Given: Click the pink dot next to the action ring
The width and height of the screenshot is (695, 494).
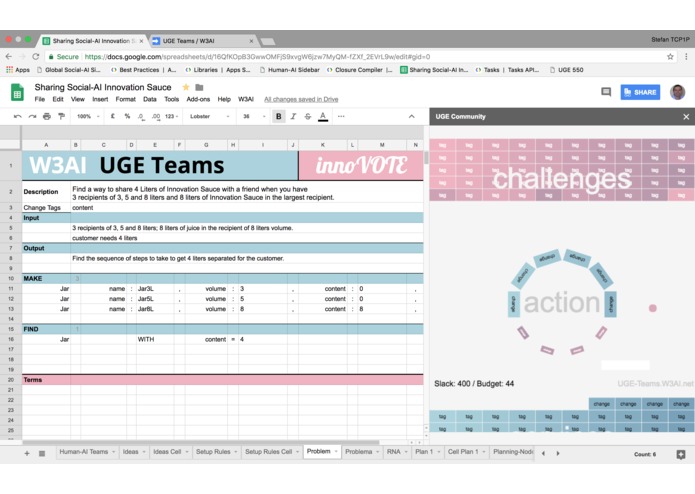Looking at the screenshot, I should tap(652, 308).
